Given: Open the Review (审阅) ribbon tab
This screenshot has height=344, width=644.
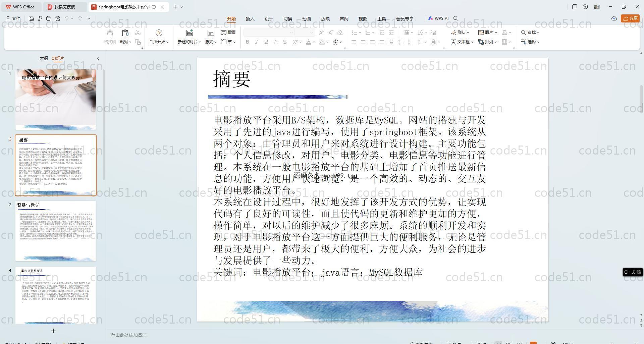Looking at the screenshot, I should [344, 19].
